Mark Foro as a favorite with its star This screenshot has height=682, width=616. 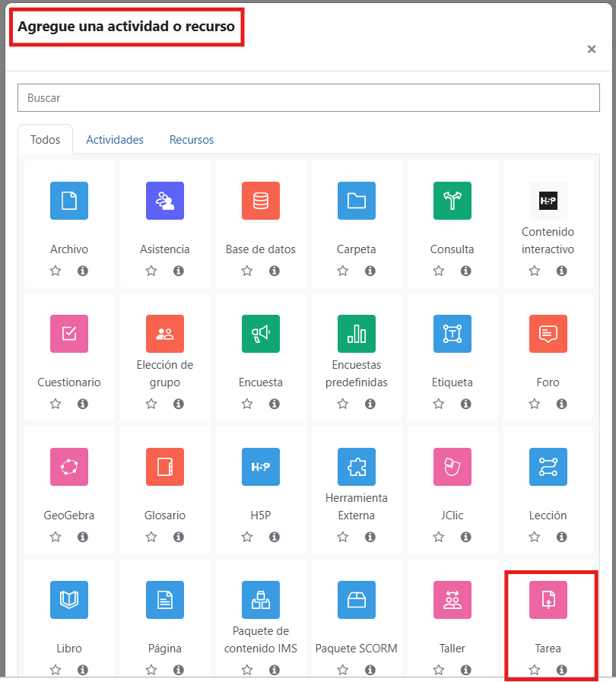click(x=534, y=404)
